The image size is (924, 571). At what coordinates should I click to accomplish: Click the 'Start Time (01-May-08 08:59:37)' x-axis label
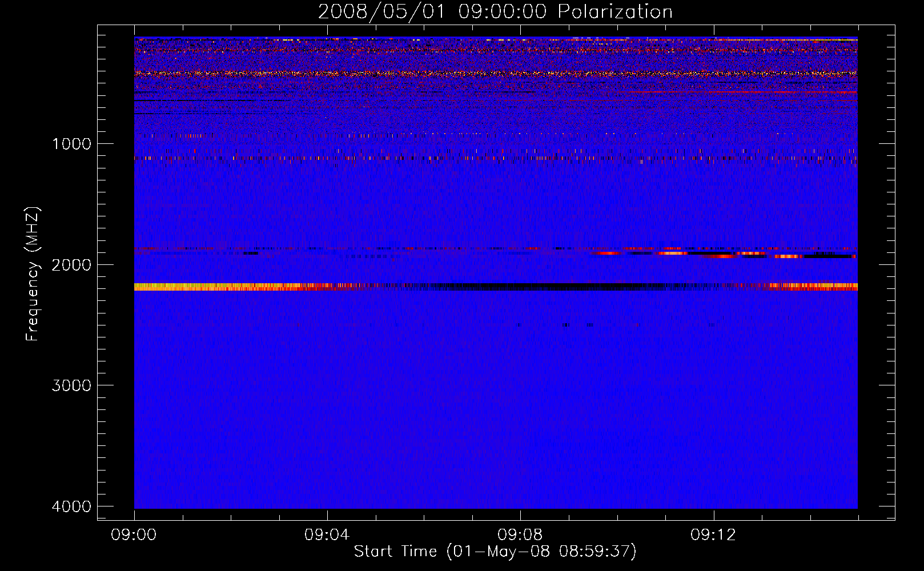pyautogui.click(x=495, y=552)
